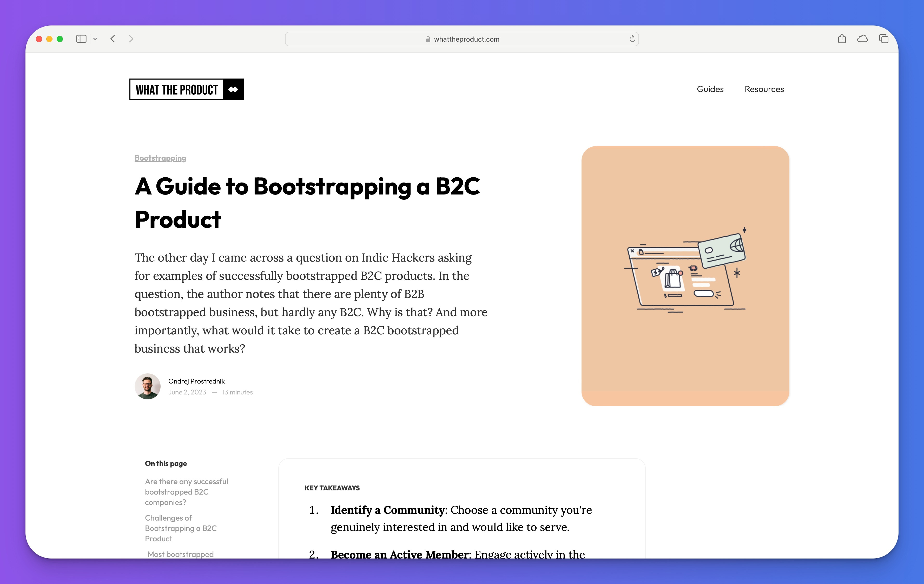
Task: Go forward with the browser forward arrow
Action: click(x=131, y=39)
